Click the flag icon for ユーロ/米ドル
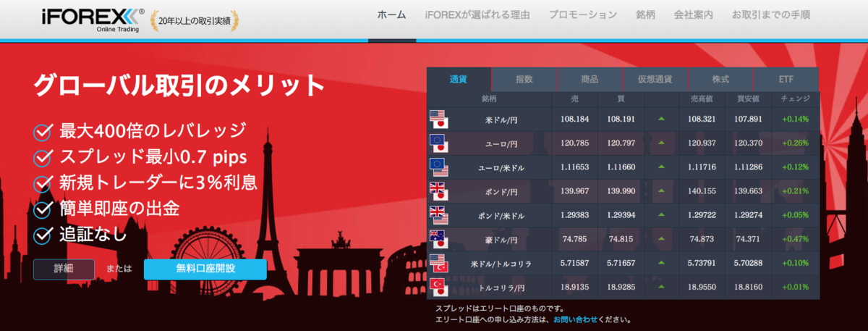Viewport: 868px width, 331px height. click(x=439, y=167)
